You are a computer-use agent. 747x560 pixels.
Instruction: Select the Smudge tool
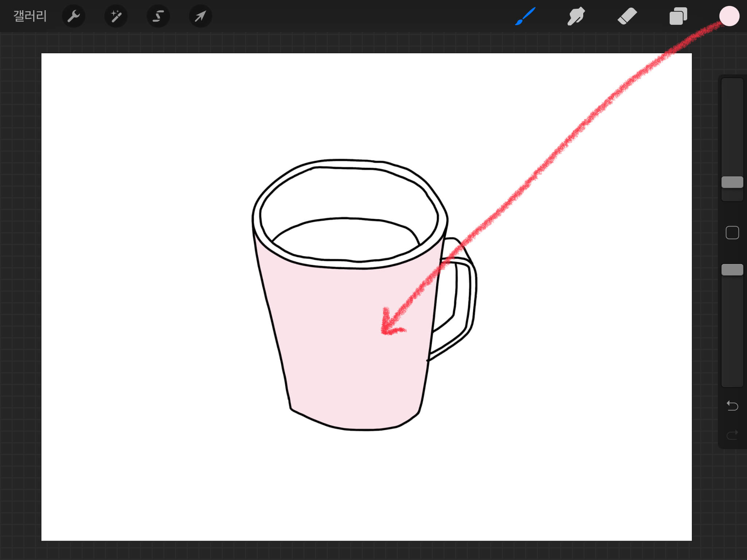[576, 16]
